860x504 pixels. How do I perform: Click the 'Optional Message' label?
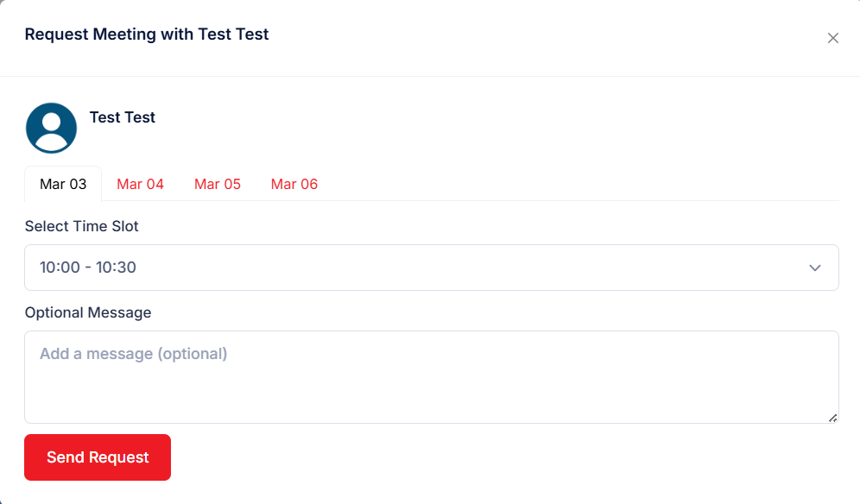pyautogui.click(x=88, y=312)
